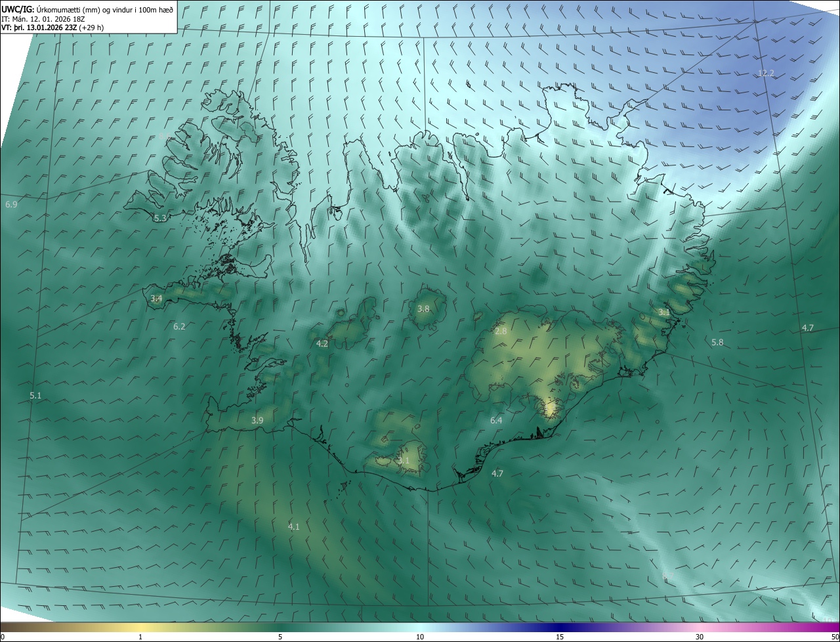Click the 12.2 value label on the map

pyautogui.click(x=766, y=74)
